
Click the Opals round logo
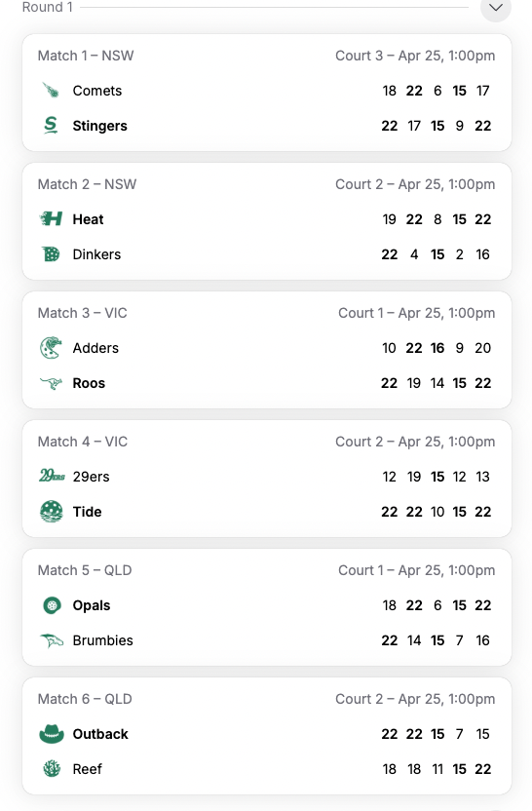[52, 605]
